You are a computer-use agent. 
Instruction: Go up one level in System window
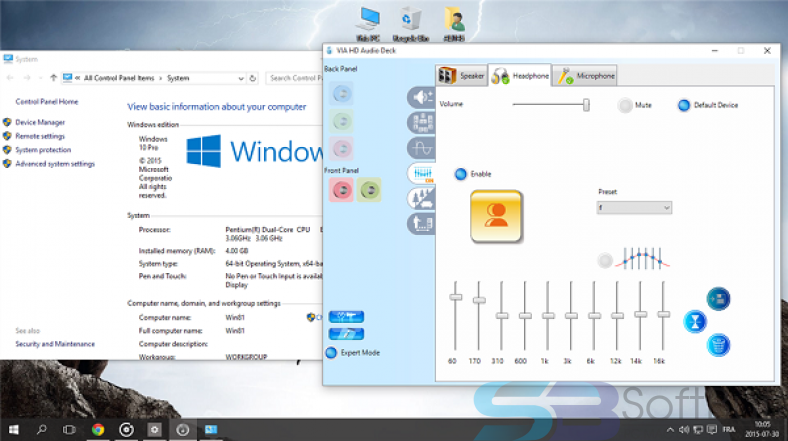coord(53,78)
